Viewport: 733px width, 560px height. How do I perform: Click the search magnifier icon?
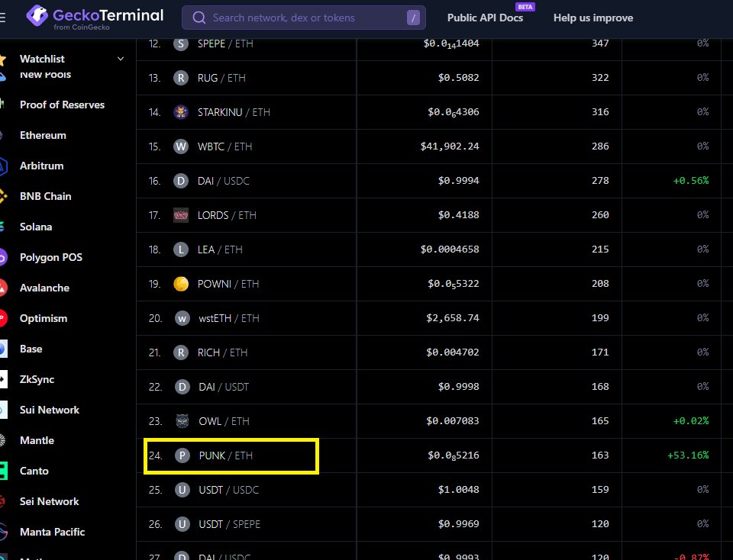[x=199, y=18]
